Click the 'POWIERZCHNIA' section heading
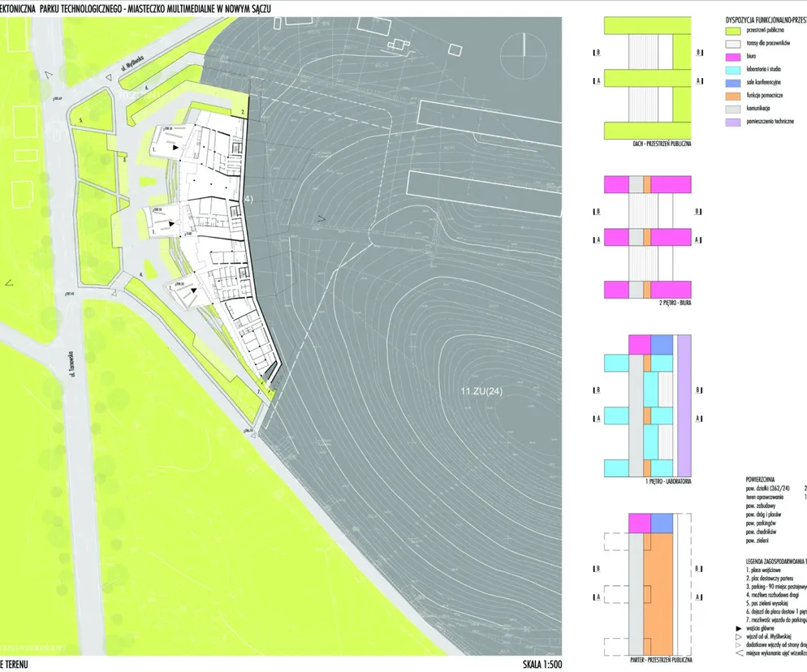 tap(760, 480)
